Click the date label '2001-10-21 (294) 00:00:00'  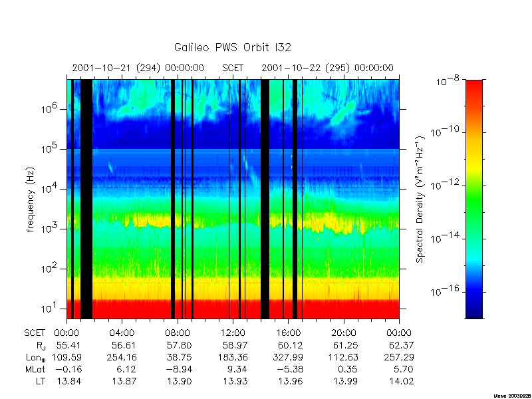[138, 68]
